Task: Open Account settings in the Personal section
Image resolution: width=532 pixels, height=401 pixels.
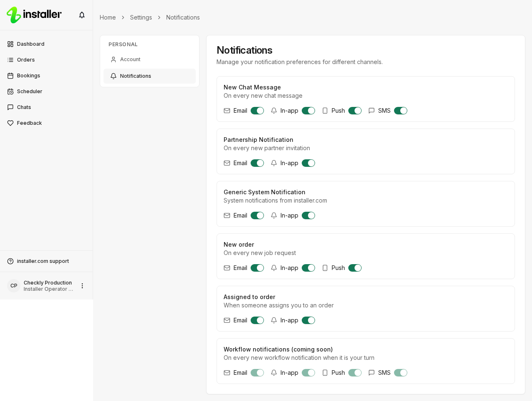Action: tap(150, 59)
